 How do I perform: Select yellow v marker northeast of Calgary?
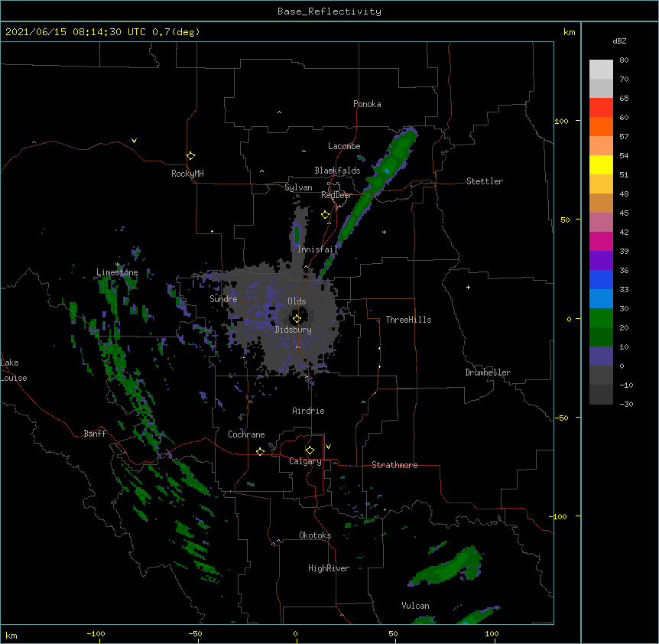(328, 447)
